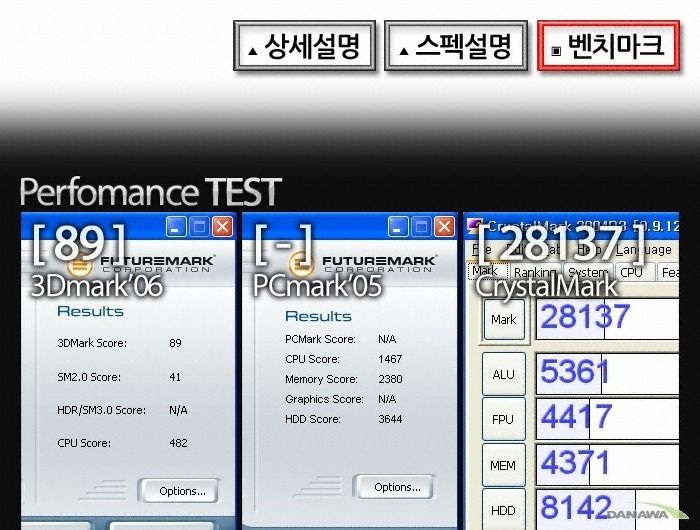
Task: Click the CrystalMark title bar icon
Action: (x=476, y=227)
